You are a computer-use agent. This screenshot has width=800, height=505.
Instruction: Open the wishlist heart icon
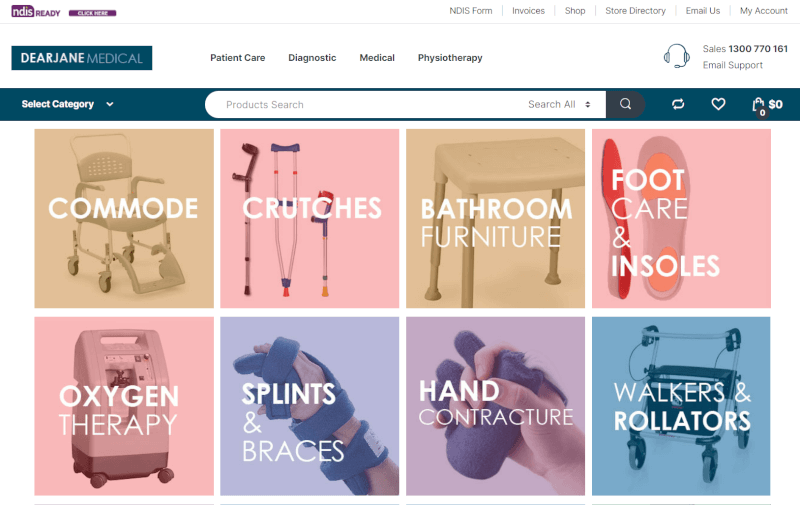coord(718,104)
